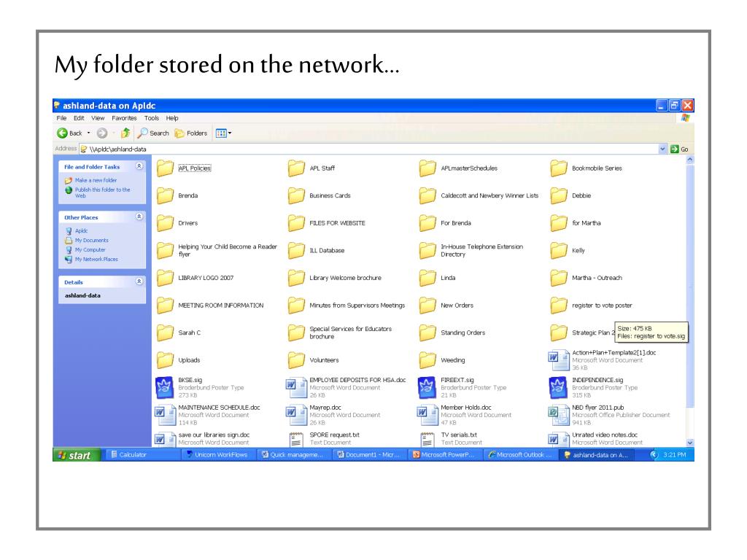747x560 pixels.
Task: Click the Back arrow icon
Action: pos(62,133)
